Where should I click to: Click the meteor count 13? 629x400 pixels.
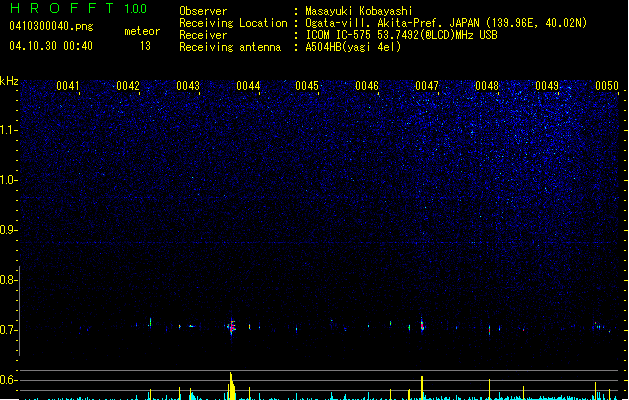tap(145, 46)
